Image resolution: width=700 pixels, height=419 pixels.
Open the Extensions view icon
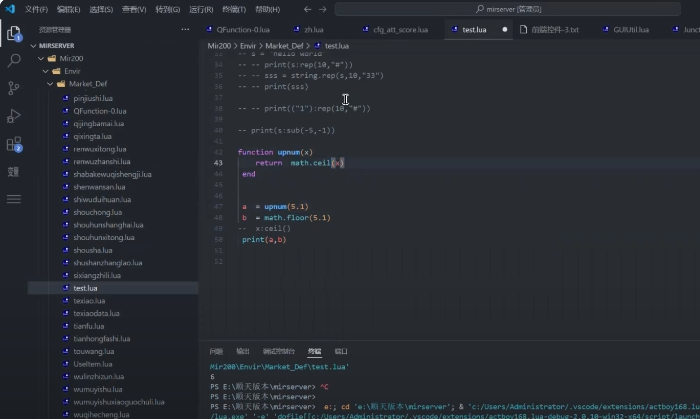click(14, 145)
